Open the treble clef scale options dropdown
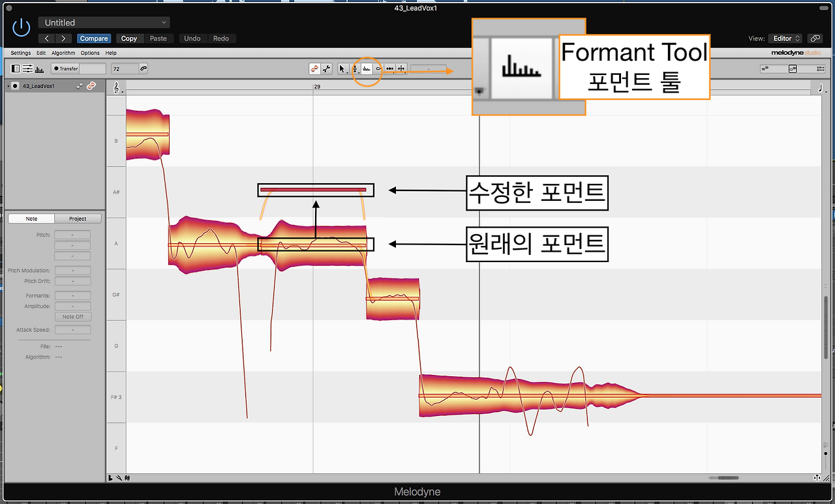 tap(117, 88)
